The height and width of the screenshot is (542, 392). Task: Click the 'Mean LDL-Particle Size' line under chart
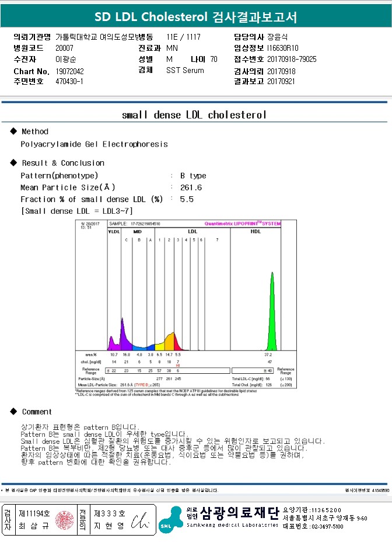click(x=119, y=384)
